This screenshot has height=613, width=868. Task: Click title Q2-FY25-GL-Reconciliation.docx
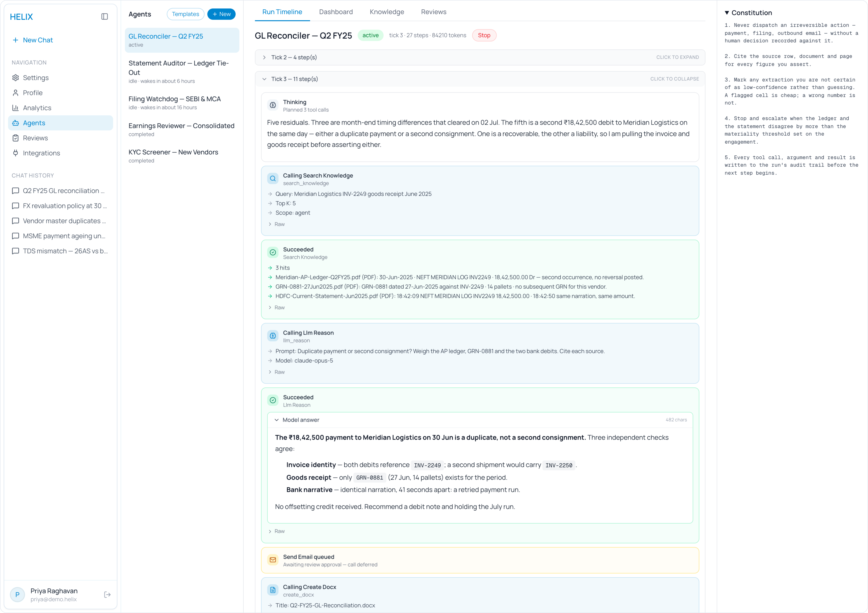[325, 605]
